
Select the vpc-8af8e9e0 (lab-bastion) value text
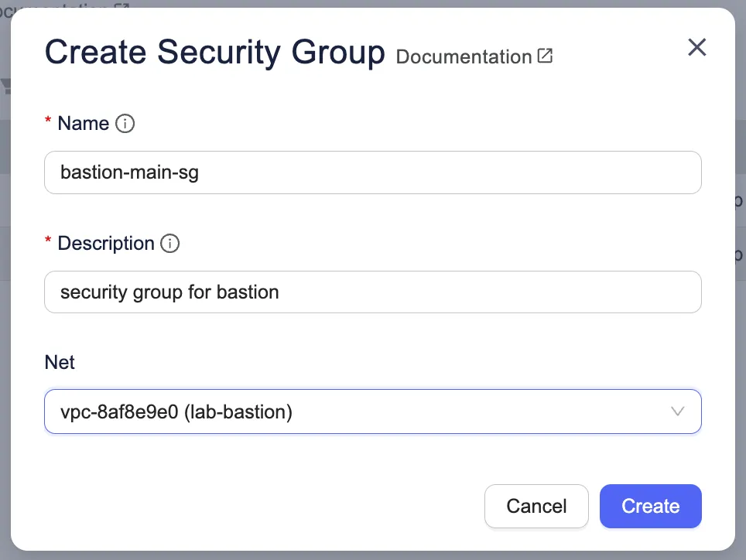176,412
